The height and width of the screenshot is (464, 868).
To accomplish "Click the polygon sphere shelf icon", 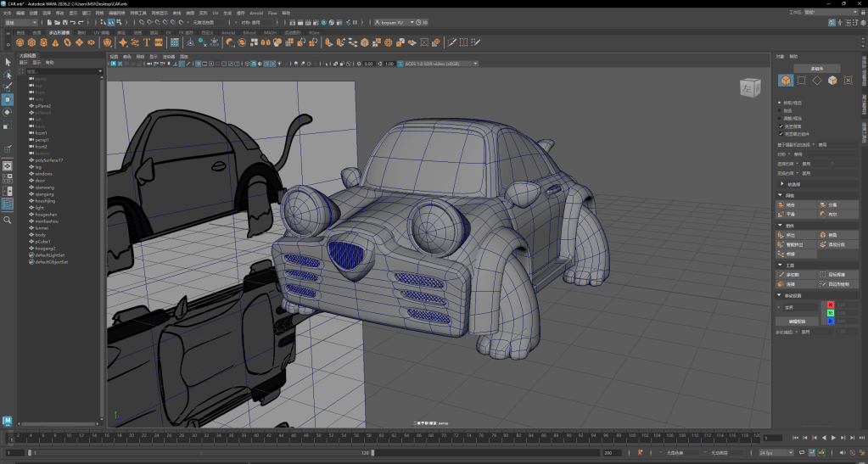I will pos(20,42).
